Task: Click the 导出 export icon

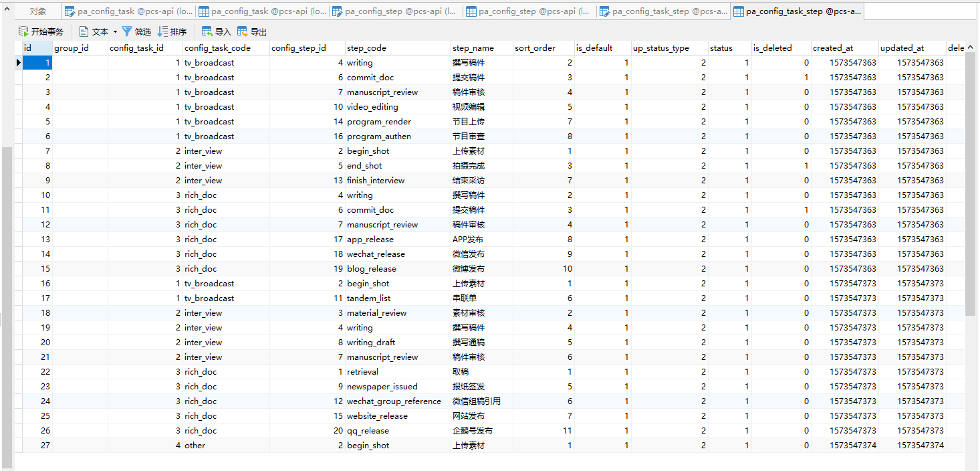Action: (x=243, y=31)
